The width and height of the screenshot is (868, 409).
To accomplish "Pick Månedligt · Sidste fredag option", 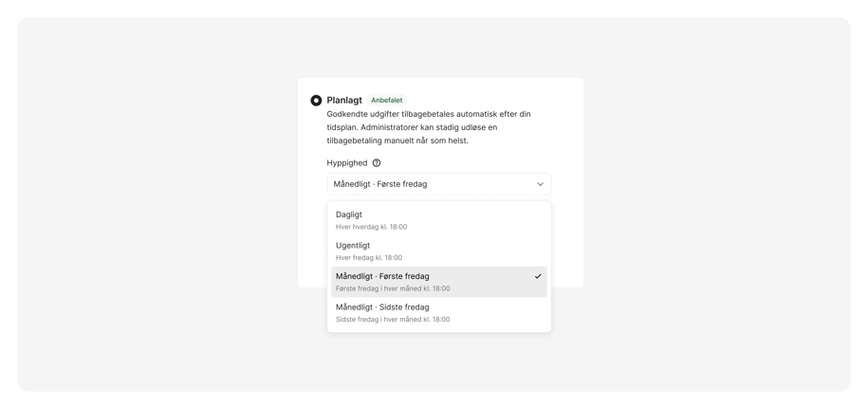I will click(439, 313).
